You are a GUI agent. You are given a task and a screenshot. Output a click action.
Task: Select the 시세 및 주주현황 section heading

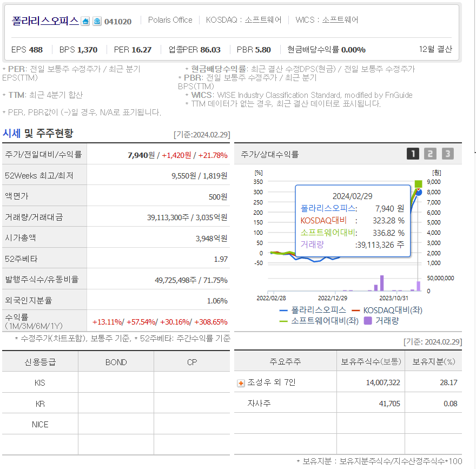click(38, 133)
